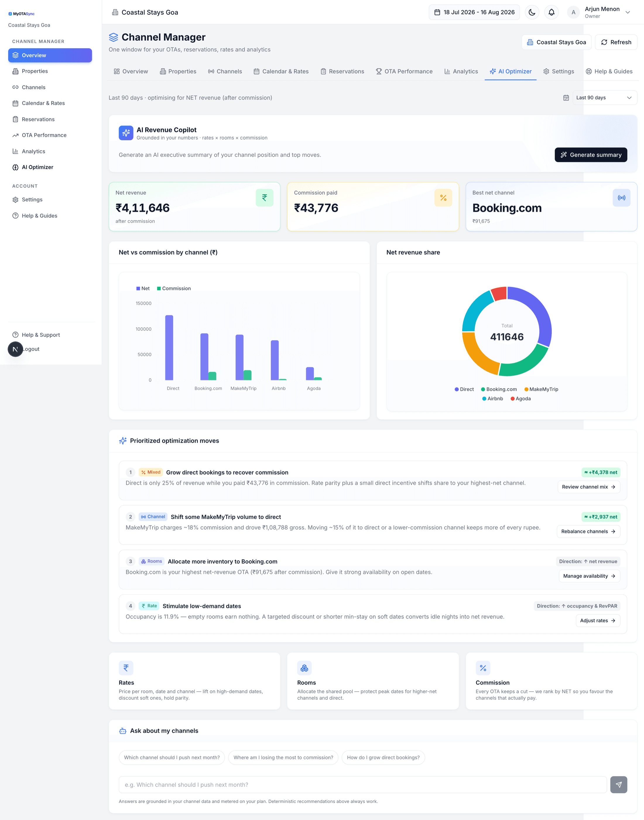Click cubes icon on Rooms card
Screen dimensions: 644x820
[x=304, y=668]
